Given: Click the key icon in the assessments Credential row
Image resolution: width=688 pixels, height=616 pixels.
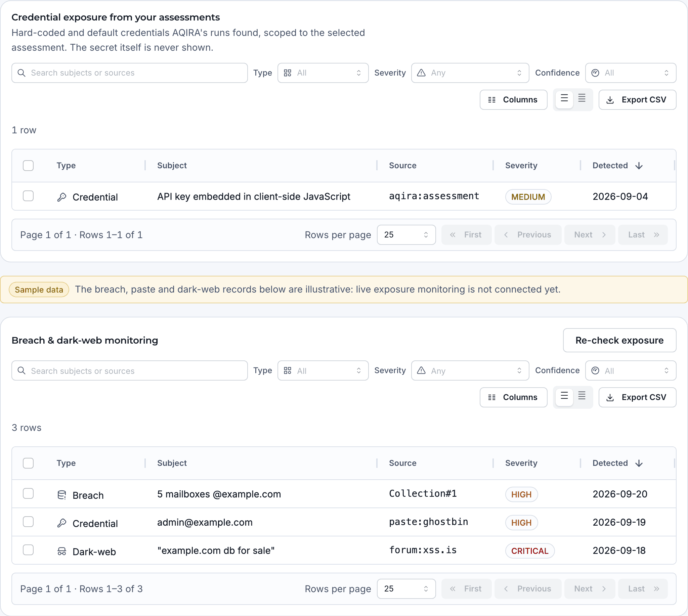Looking at the screenshot, I should (x=61, y=197).
